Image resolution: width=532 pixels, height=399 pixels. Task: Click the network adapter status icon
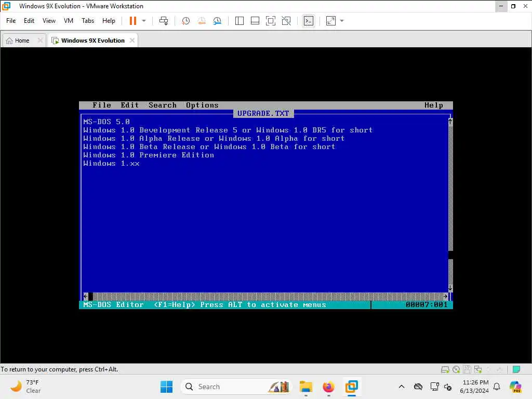(x=478, y=369)
